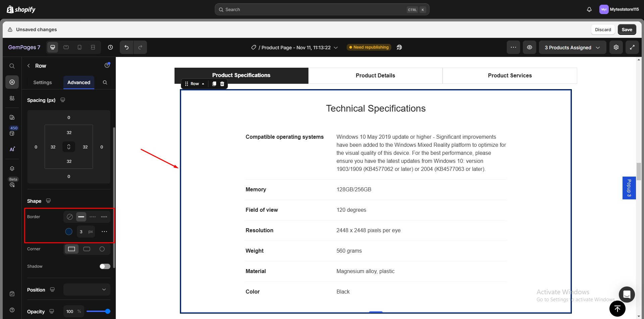
Task: Open Shopify notifications bell
Action: [589, 9]
